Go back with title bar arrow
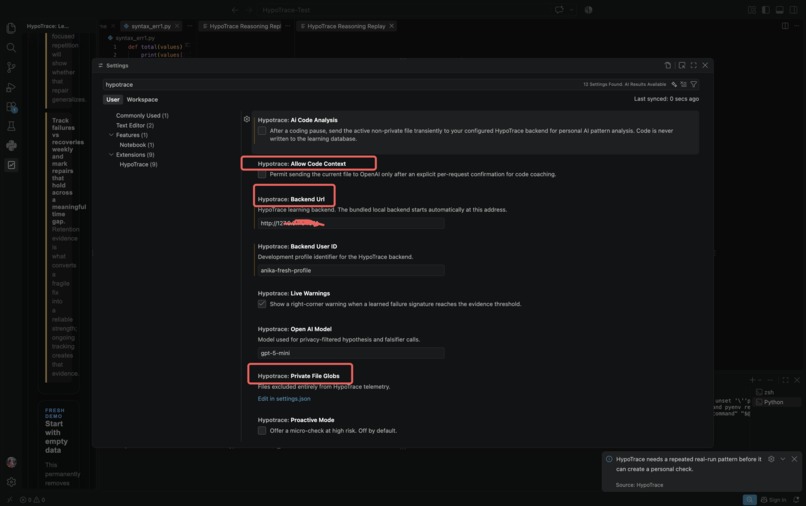Image resolution: width=806 pixels, height=506 pixels. click(x=235, y=10)
